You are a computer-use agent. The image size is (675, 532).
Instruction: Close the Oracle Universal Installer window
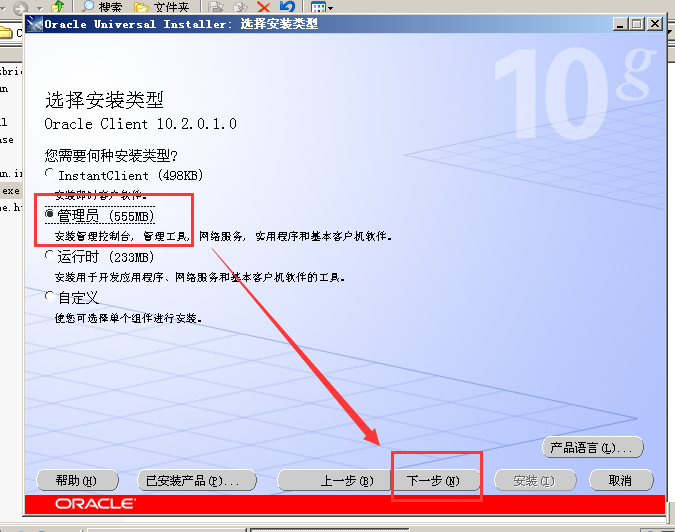click(655, 24)
